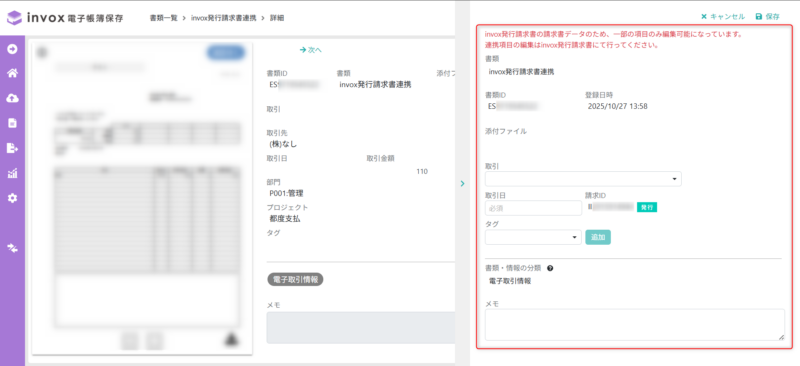The image size is (800, 366).
Task: Click the warning triangle icon on the preview
Action: [231, 339]
